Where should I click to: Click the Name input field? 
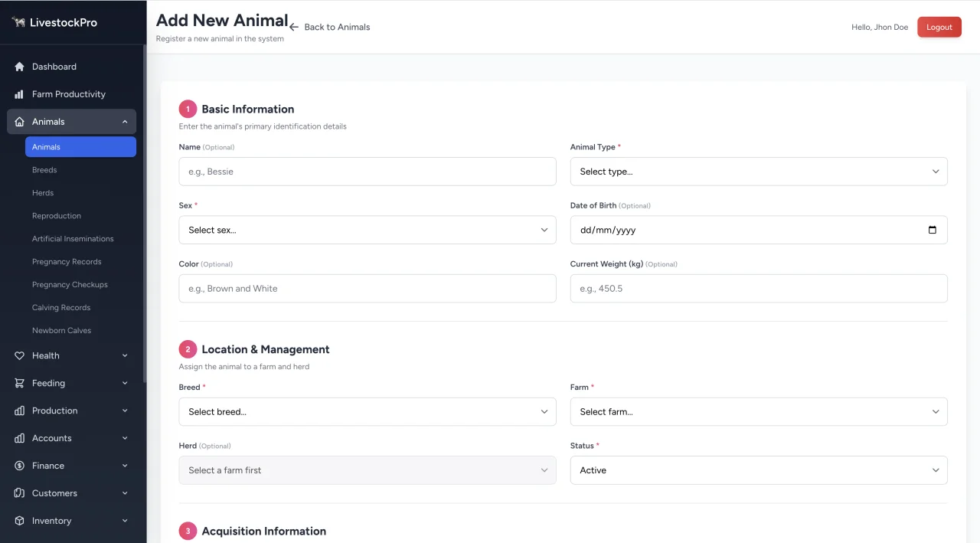pyautogui.click(x=367, y=172)
